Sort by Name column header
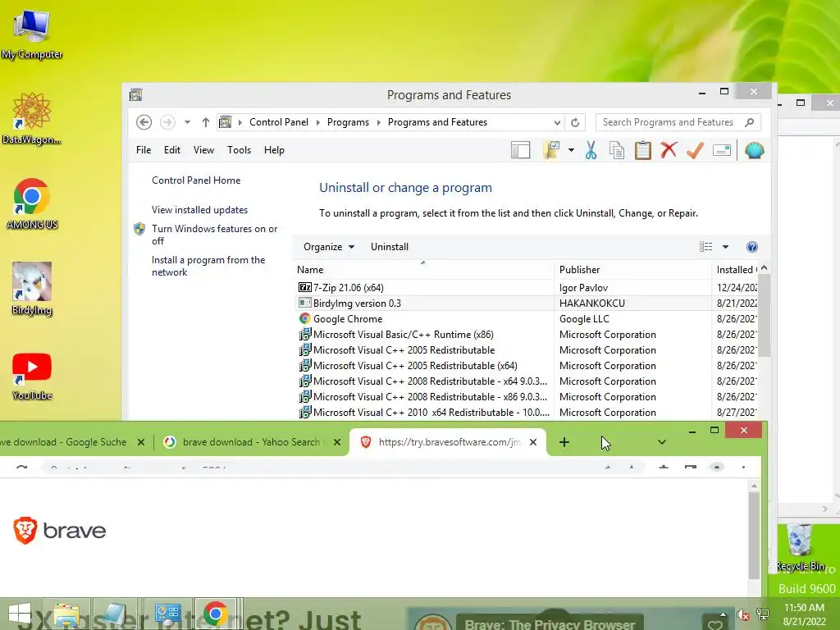Screen dimensions: 840x630 (423, 270)
